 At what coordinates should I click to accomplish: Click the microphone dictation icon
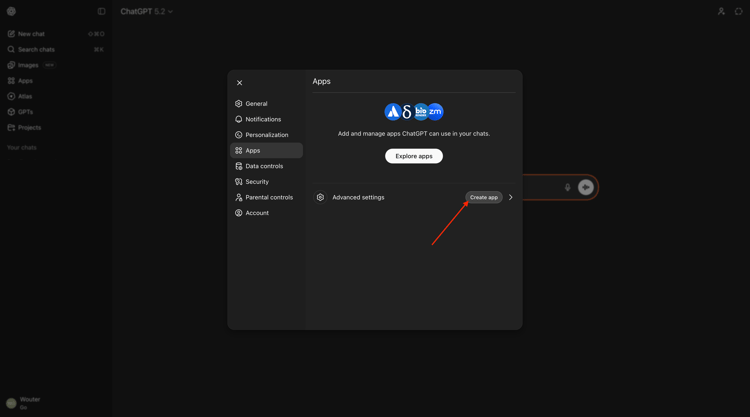tap(567, 187)
